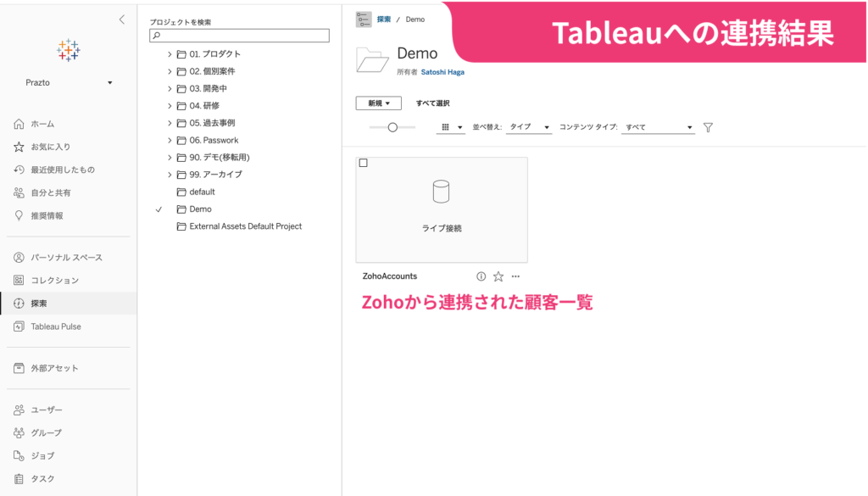Click the パーソナル スペース person icon
The height and width of the screenshot is (496, 868).
(19, 258)
